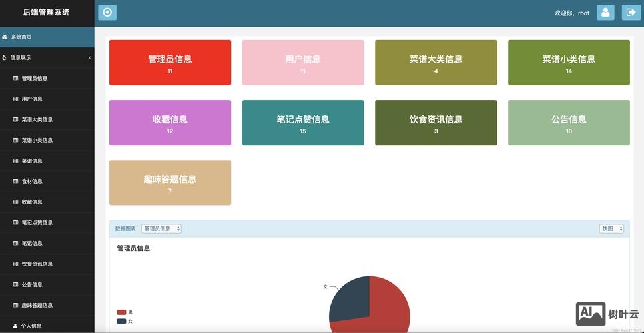Open 菜谱信息 sidebar menu item

[47, 161]
